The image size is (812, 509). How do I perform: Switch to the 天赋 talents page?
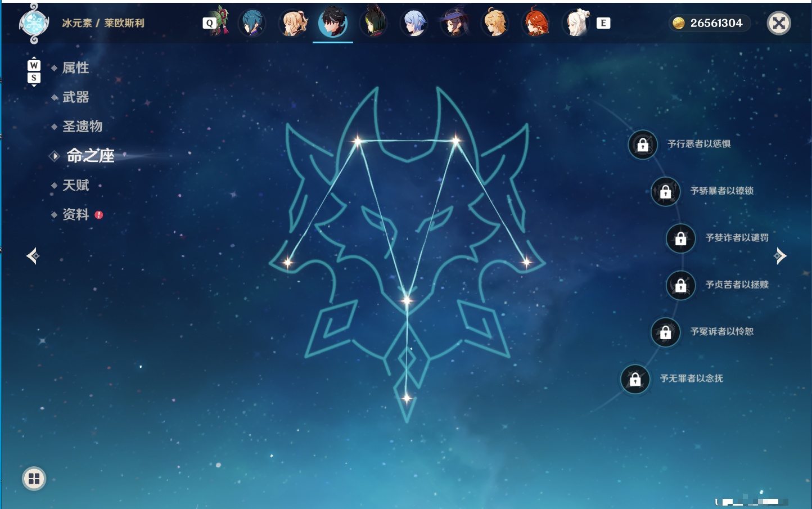(x=75, y=185)
